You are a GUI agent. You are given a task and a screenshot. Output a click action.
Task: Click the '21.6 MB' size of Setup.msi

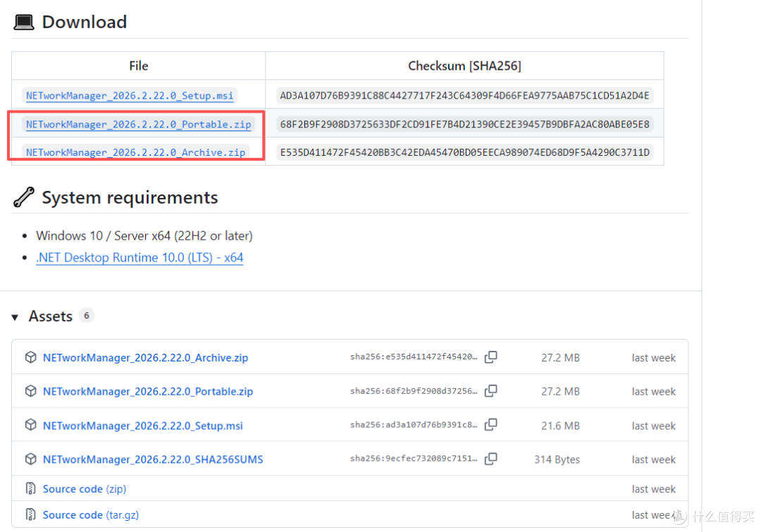point(560,426)
